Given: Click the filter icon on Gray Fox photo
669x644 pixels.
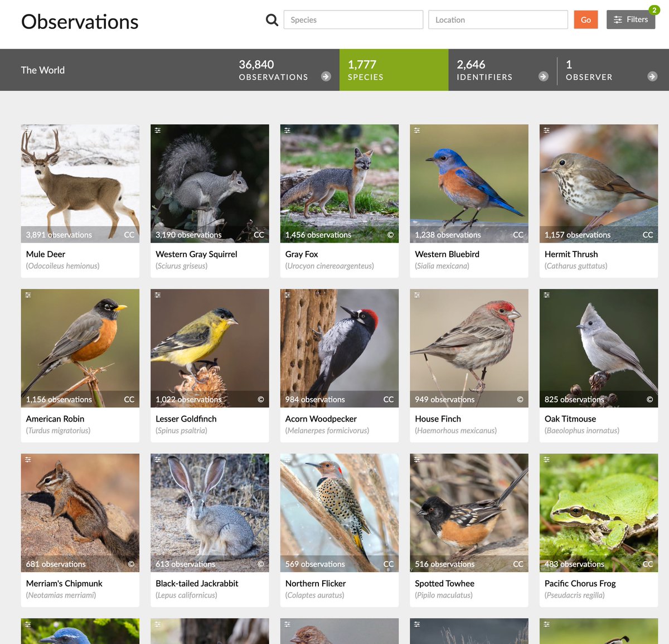Looking at the screenshot, I should (287, 130).
